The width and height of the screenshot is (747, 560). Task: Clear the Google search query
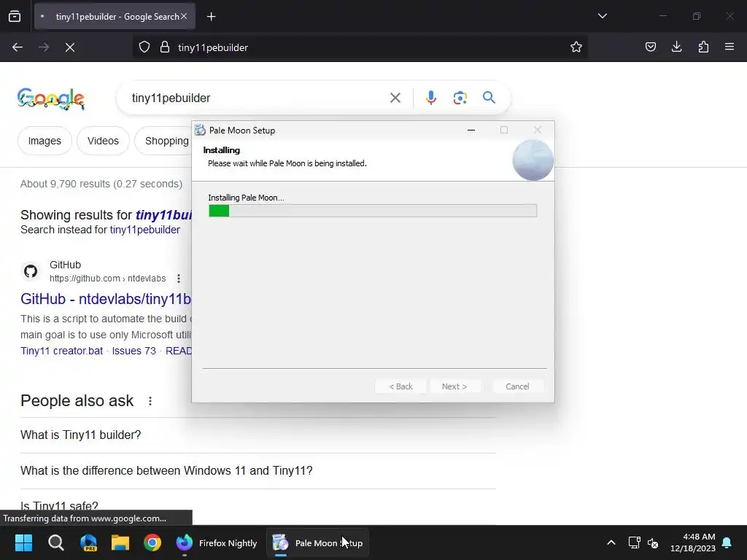(395, 98)
